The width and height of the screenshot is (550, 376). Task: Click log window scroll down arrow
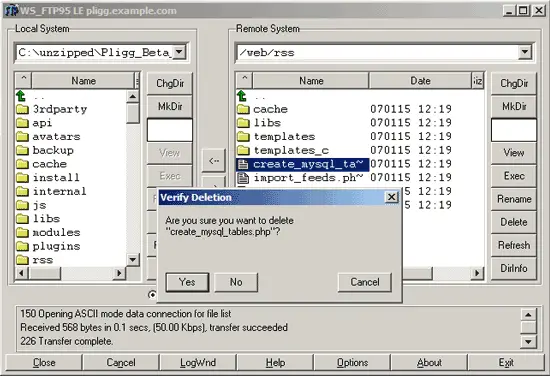[528, 341]
